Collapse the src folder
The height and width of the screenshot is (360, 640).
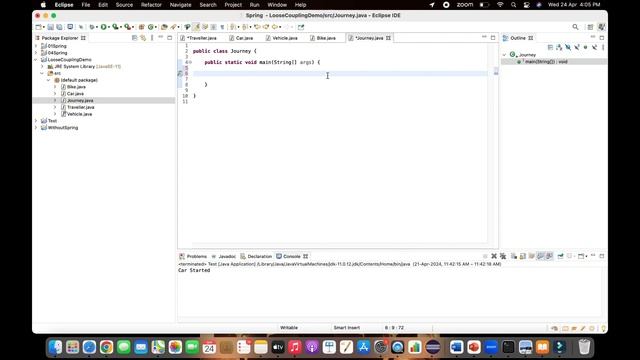click(x=42, y=73)
